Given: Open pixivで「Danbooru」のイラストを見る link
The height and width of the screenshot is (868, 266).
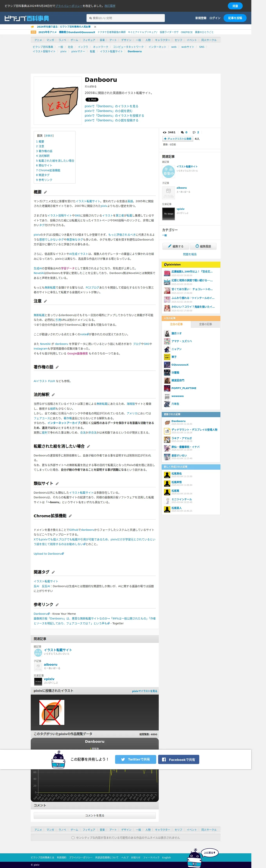Looking at the screenshot, I should tap(111, 106).
